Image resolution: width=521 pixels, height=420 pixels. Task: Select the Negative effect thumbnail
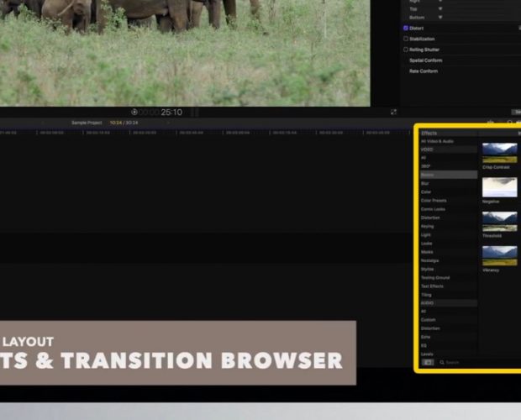pos(500,187)
